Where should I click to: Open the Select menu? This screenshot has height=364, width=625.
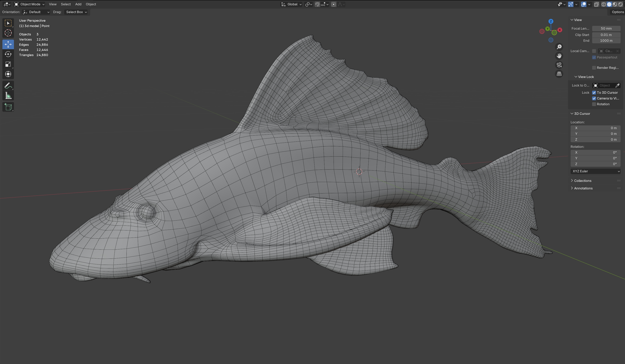point(66,4)
